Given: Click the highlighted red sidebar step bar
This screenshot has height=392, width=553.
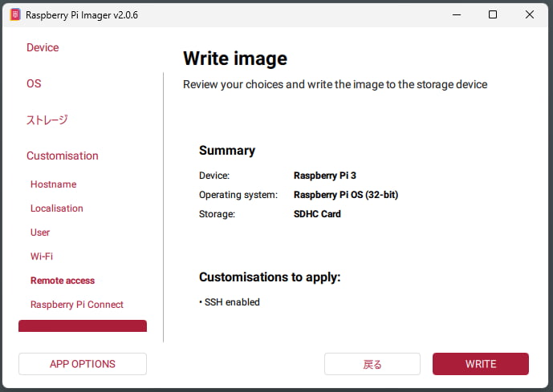Looking at the screenshot, I should tap(83, 326).
